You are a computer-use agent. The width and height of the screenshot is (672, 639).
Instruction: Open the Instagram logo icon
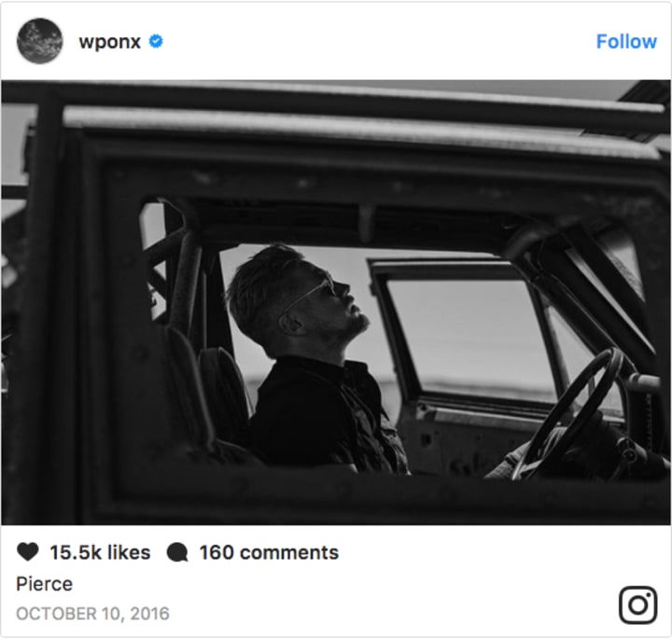click(637, 605)
